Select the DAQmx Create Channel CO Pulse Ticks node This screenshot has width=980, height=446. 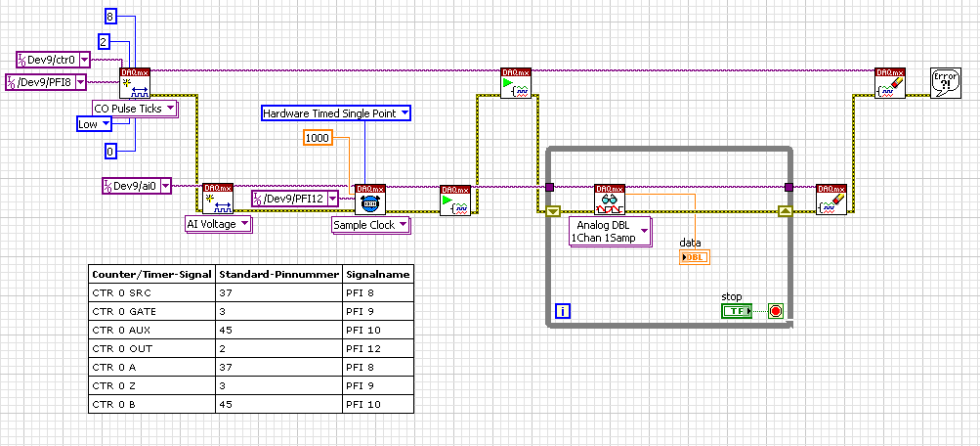135,83
